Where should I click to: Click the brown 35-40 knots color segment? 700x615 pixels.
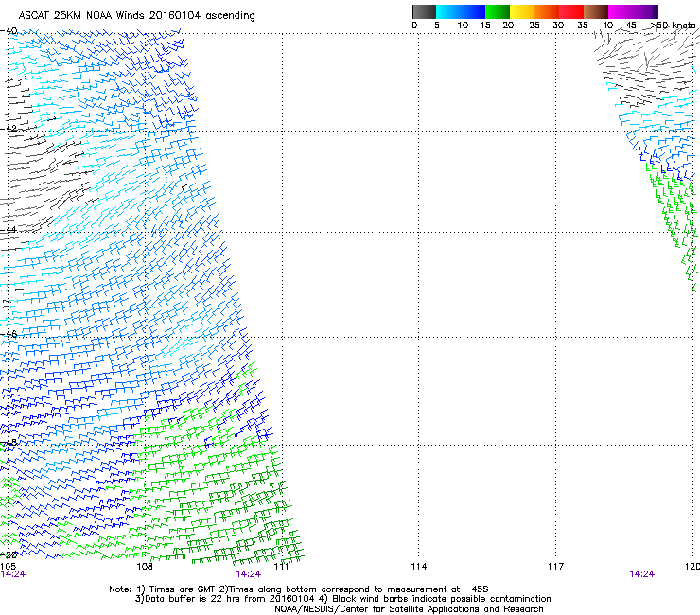[x=596, y=11]
